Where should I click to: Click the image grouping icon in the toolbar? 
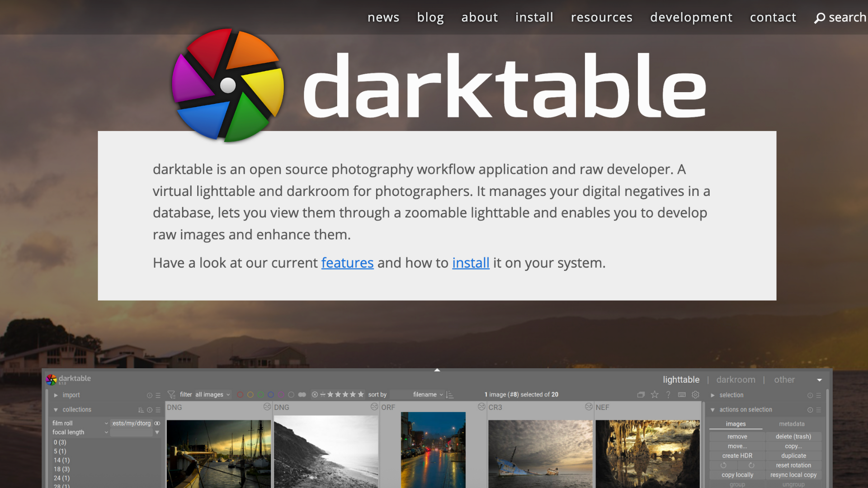point(641,394)
